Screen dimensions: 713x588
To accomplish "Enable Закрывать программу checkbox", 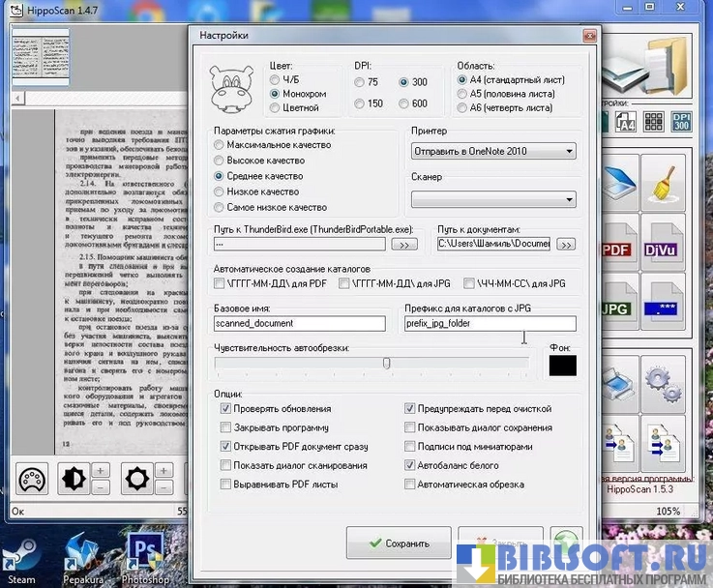I will pyautogui.click(x=225, y=427).
